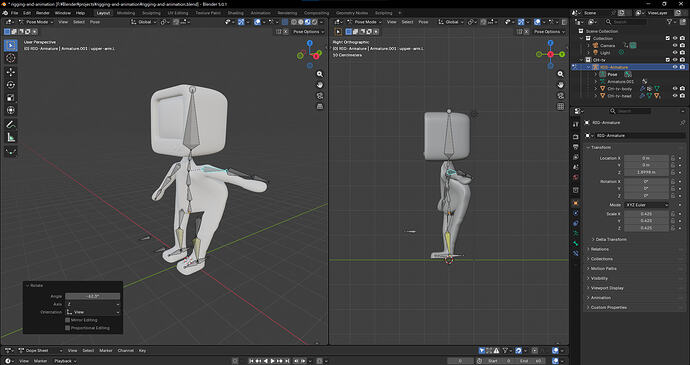Open the Render properties tab

point(576,136)
